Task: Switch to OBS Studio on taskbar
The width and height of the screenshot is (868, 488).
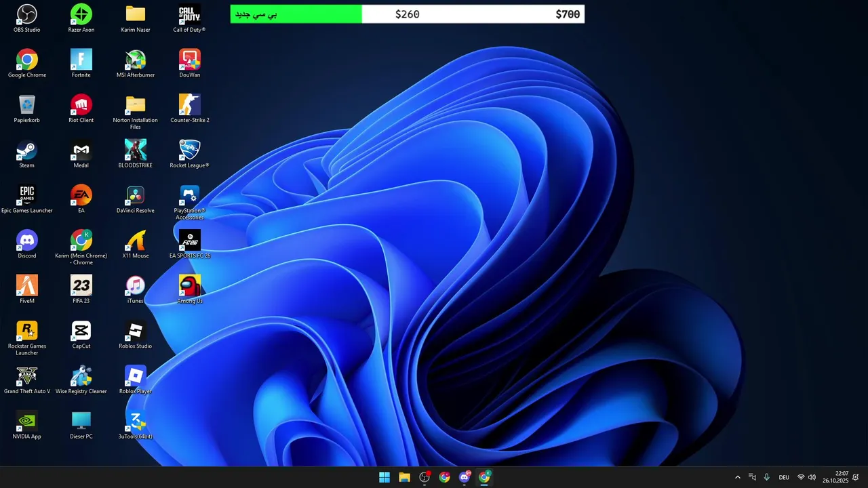Action: (x=425, y=477)
